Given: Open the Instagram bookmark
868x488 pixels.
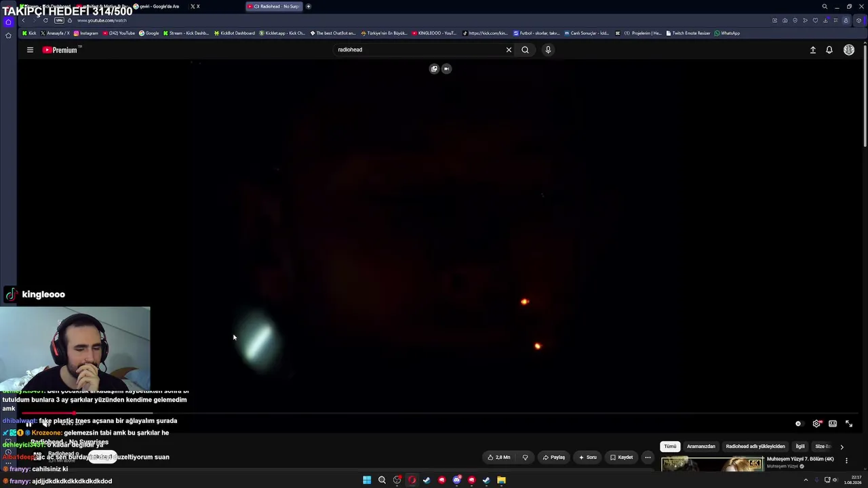Looking at the screenshot, I should click(86, 33).
